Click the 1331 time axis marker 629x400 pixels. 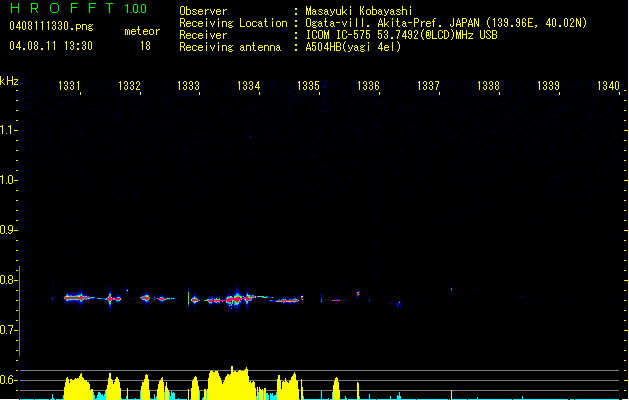pyautogui.click(x=69, y=85)
